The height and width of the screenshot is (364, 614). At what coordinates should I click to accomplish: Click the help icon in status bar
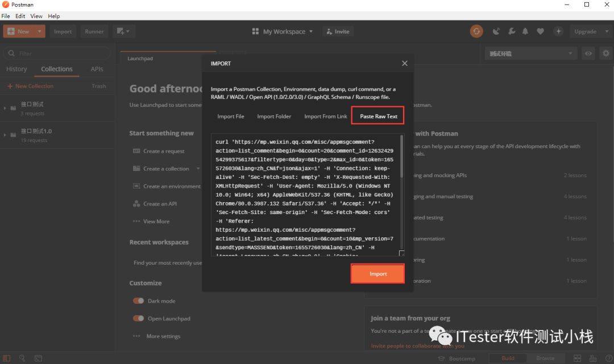pos(608,358)
